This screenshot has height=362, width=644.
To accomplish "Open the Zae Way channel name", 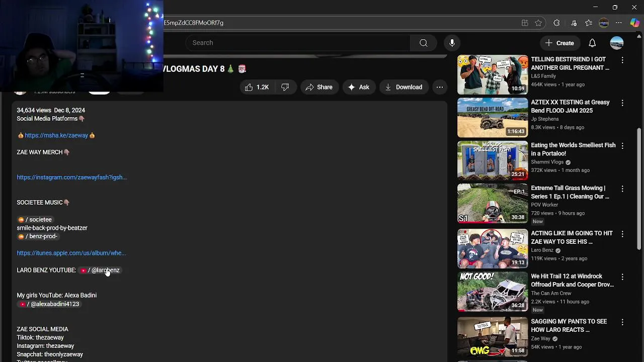I will tap(541, 338).
